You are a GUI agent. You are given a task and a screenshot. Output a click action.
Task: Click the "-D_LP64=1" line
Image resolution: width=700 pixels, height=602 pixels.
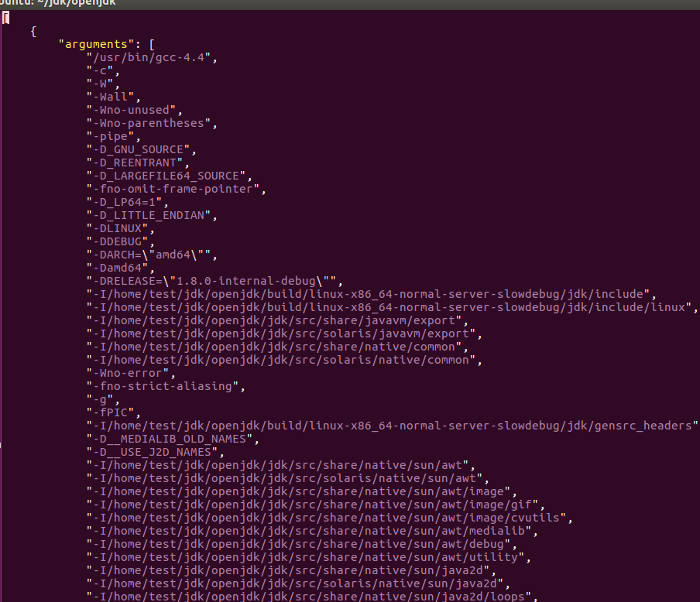click(128, 202)
